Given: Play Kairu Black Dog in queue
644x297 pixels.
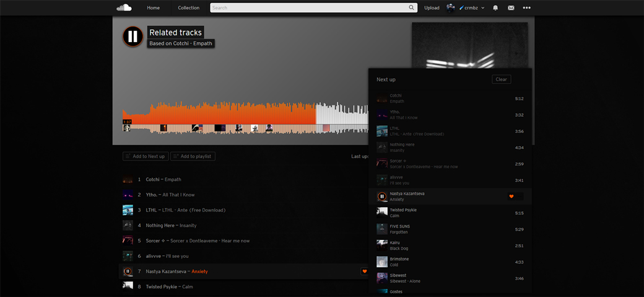Looking at the screenshot, I should (x=450, y=246).
